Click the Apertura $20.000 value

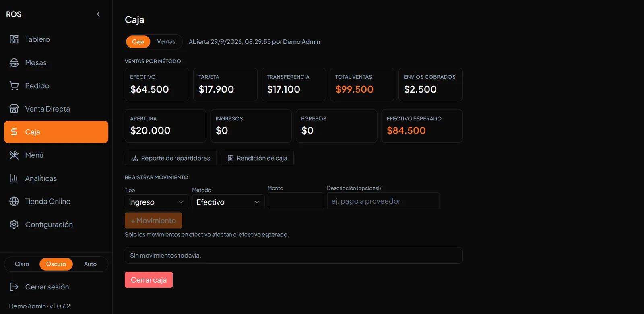(150, 130)
